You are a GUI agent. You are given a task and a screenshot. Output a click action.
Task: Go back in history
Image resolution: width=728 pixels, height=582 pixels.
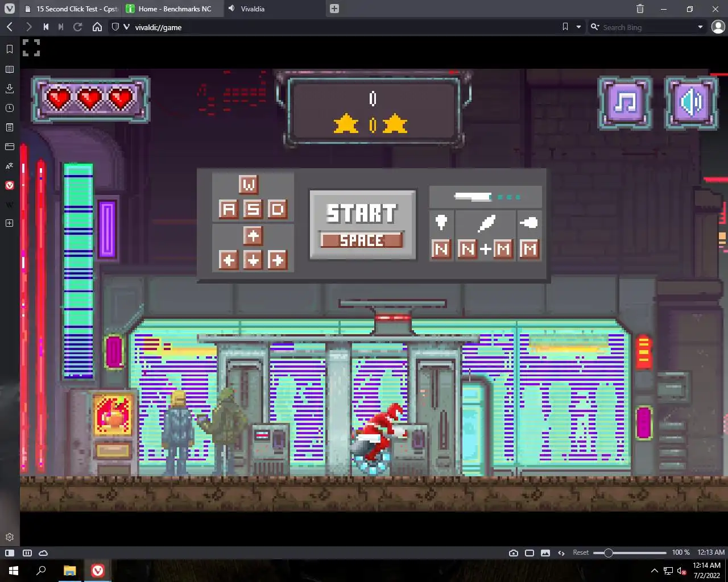(10, 27)
